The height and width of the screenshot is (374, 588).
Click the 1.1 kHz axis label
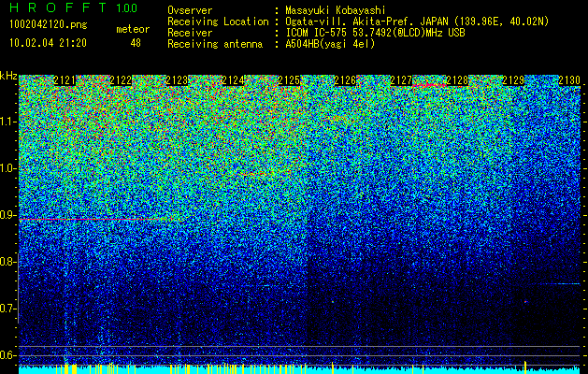click(x=8, y=122)
